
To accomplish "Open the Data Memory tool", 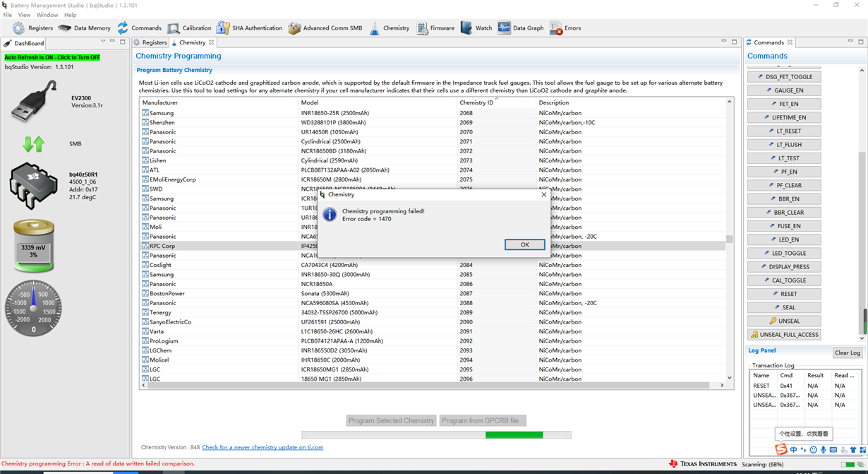I will coord(84,28).
